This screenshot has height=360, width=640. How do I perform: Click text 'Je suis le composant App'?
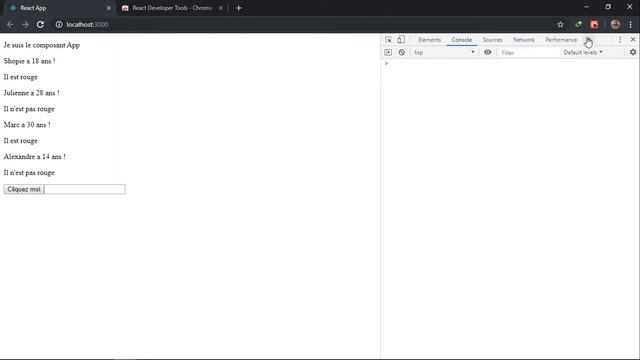[42, 45]
